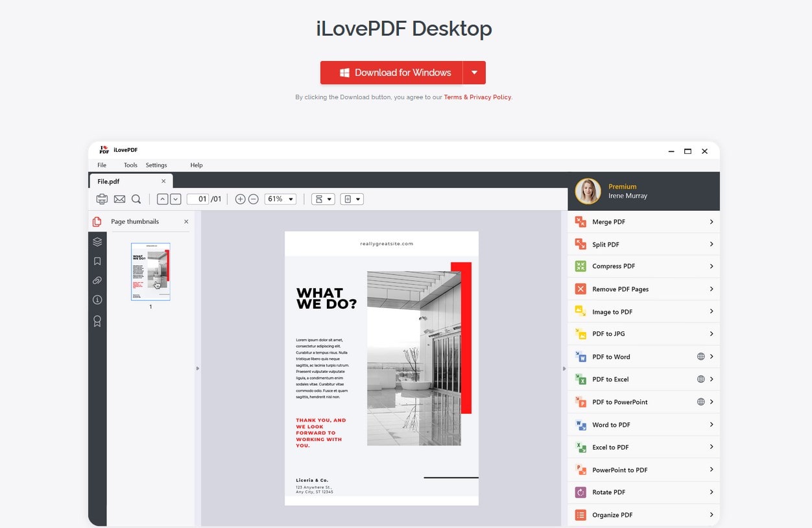Collapse the right tools panel arrow

(564, 368)
